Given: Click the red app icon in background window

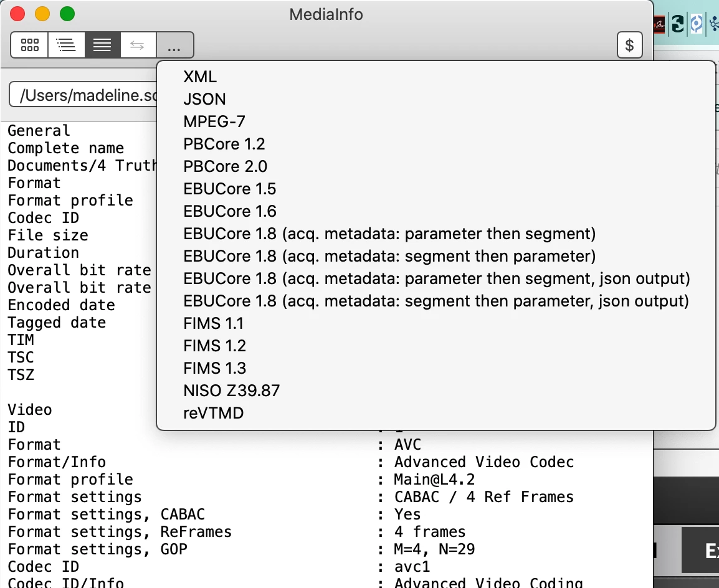Looking at the screenshot, I should click(x=659, y=24).
